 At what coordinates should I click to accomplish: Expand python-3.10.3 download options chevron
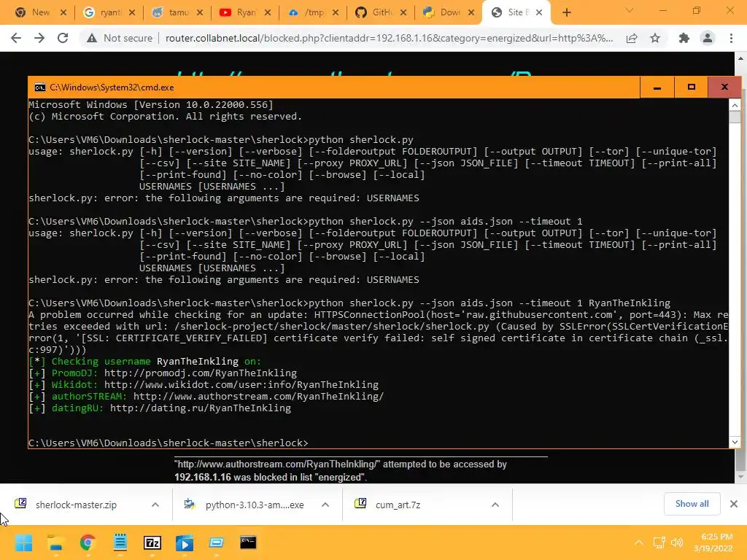click(325, 505)
